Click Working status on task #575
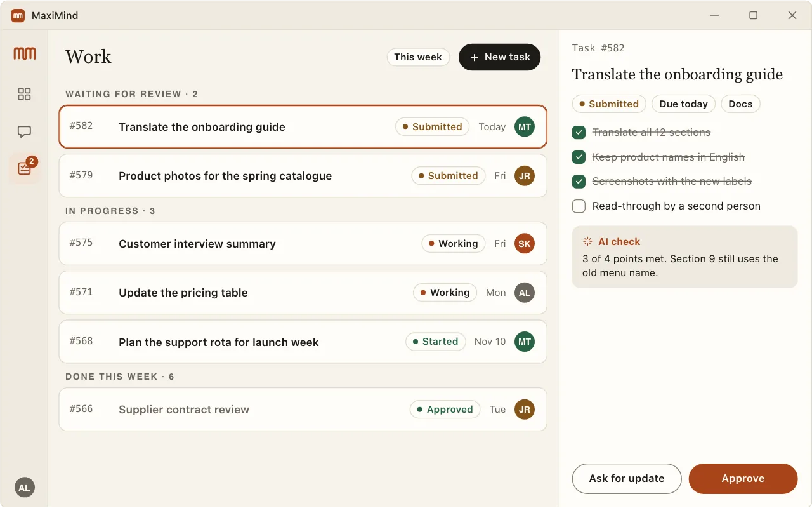The width and height of the screenshot is (812, 508). tap(453, 244)
